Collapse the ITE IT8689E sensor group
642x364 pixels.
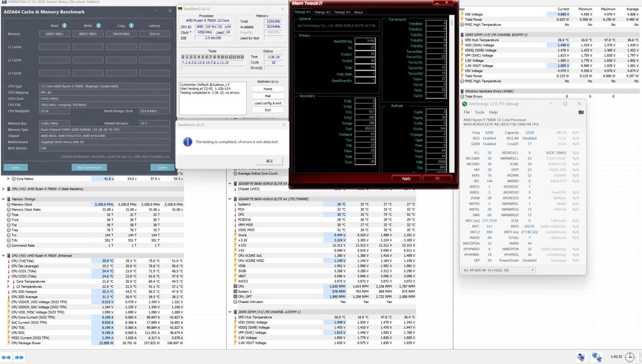pyautogui.click(x=231, y=199)
